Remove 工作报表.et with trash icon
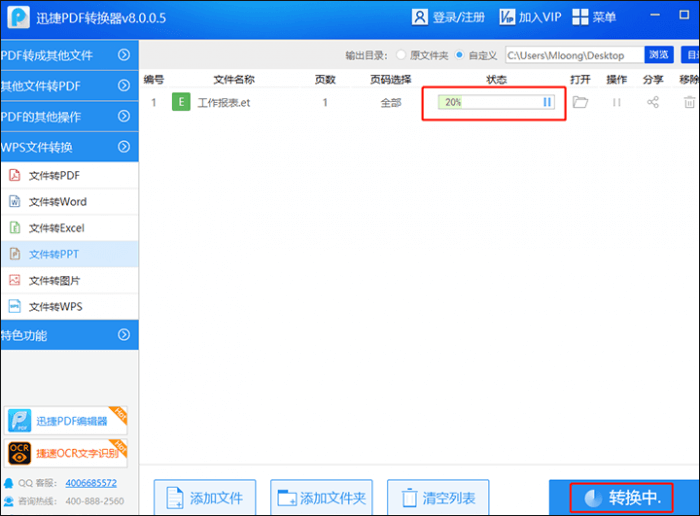 [x=689, y=102]
